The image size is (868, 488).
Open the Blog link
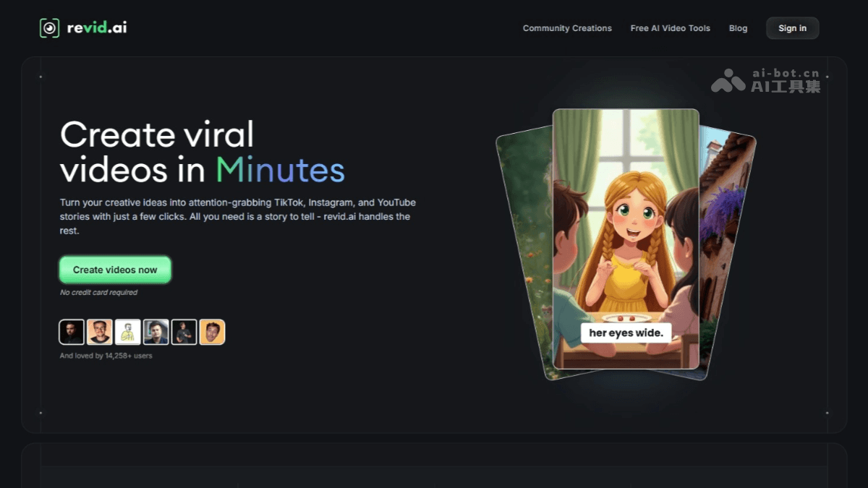point(738,28)
